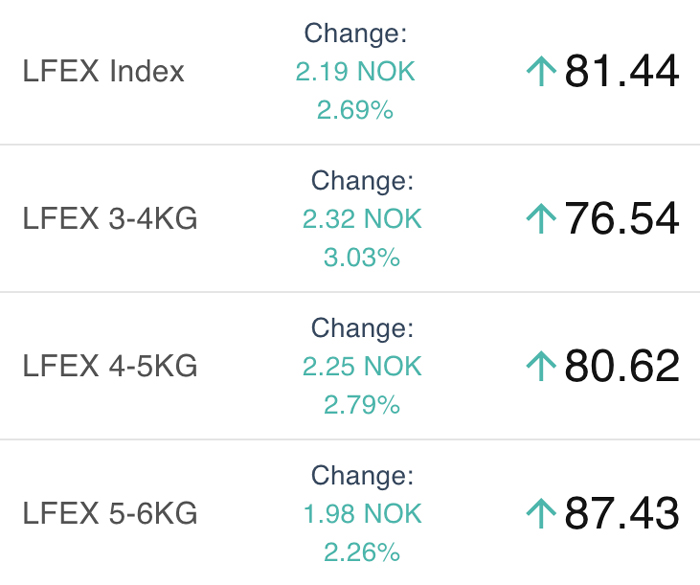Click the 87.43 price value
This screenshot has width=700, height=585.
click(x=622, y=513)
